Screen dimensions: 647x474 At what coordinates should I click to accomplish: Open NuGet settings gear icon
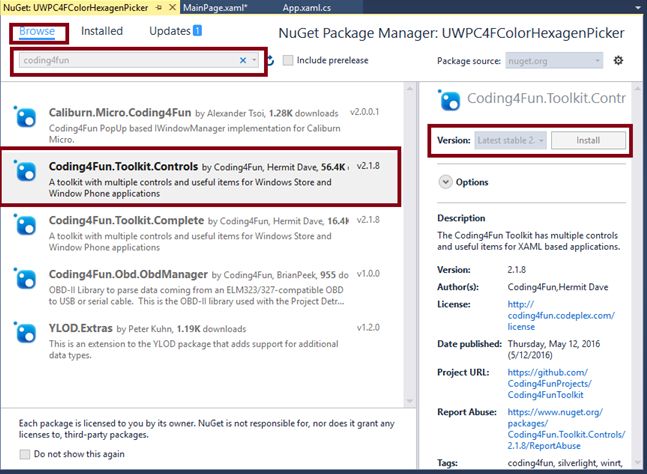pos(618,61)
